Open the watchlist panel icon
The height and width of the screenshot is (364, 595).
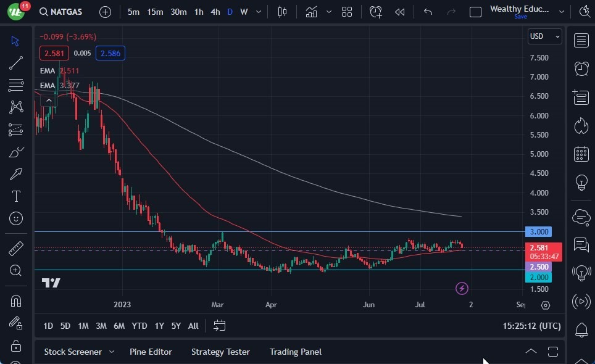(581, 41)
